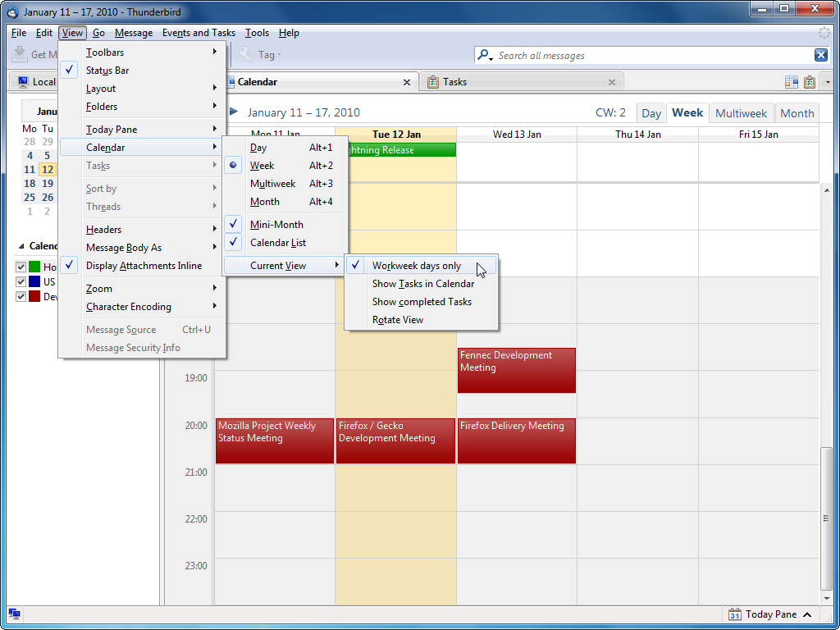Open Firefox Delivery Meeting event
Image resolution: width=840 pixels, height=630 pixels.
(x=517, y=441)
